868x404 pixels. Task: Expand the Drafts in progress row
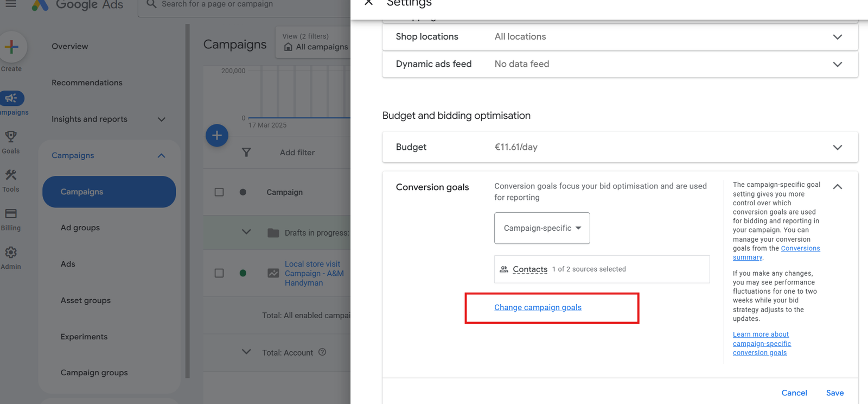click(246, 232)
